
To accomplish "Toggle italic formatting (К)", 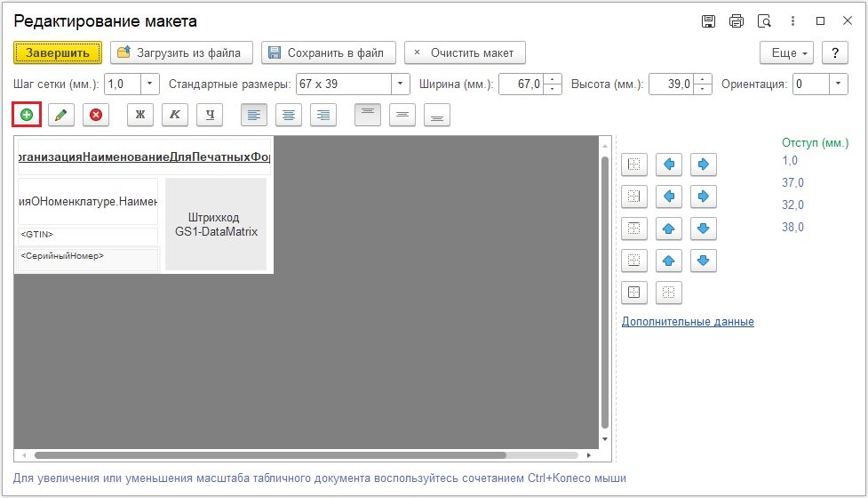I will (x=175, y=115).
